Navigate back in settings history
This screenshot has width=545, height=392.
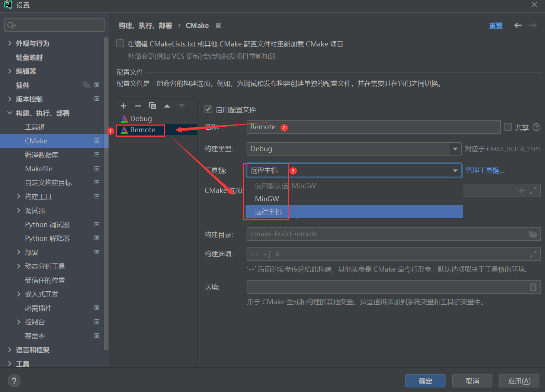tap(518, 25)
